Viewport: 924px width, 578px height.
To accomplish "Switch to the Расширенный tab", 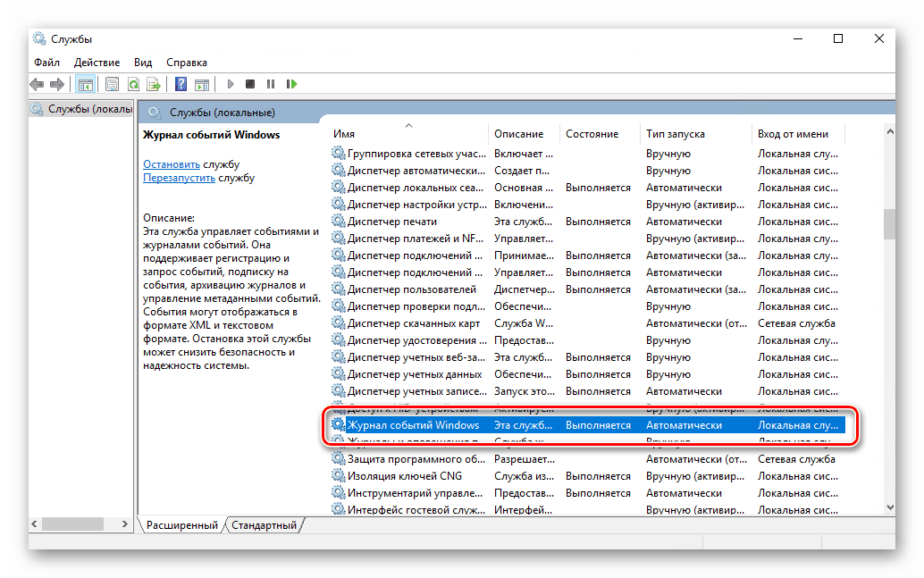I will [x=182, y=525].
